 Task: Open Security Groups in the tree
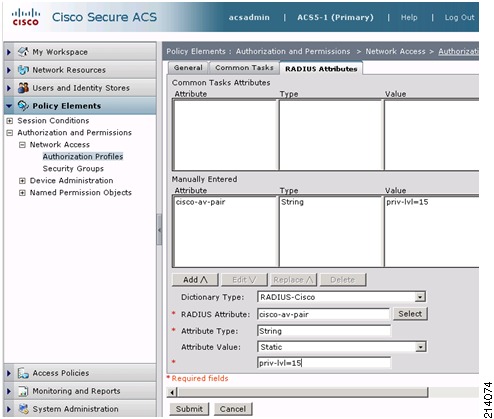[x=73, y=168]
